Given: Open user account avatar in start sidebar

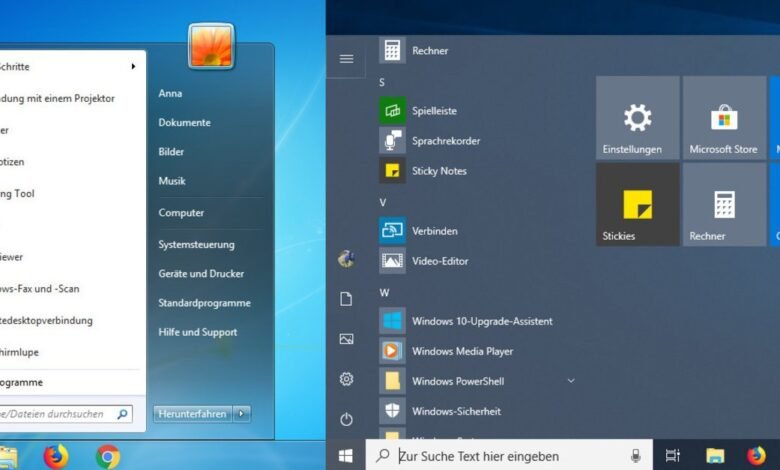Looking at the screenshot, I should pyautogui.click(x=346, y=259).
